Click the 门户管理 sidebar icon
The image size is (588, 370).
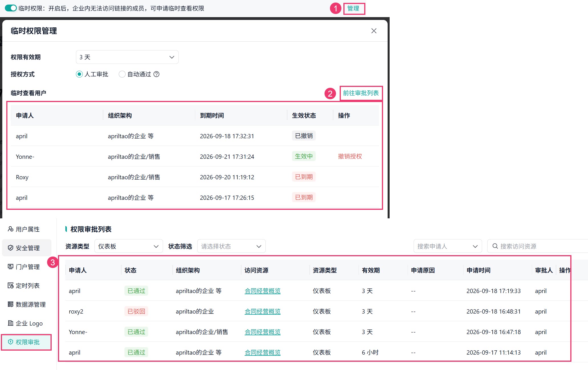pyautogui.click(x=11, y=267)
